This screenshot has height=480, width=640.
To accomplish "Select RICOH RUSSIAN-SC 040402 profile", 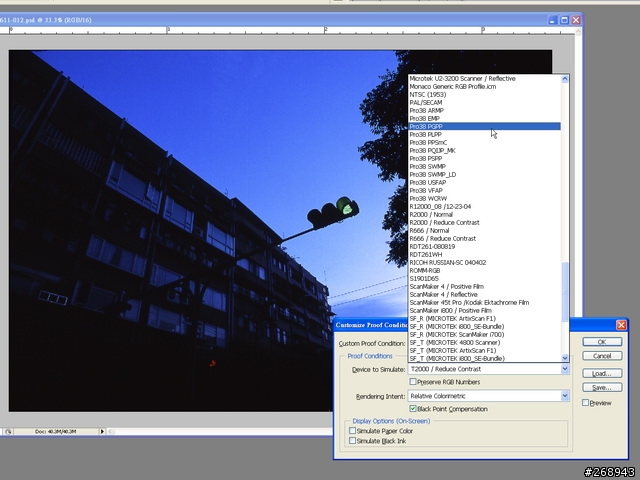I will coord(484,262).
